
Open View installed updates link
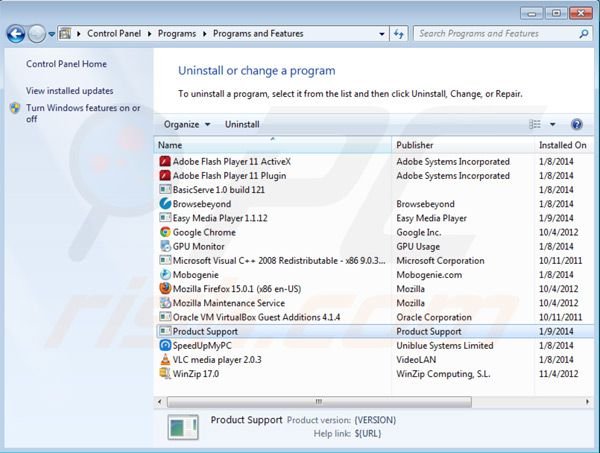click(70, 91)
